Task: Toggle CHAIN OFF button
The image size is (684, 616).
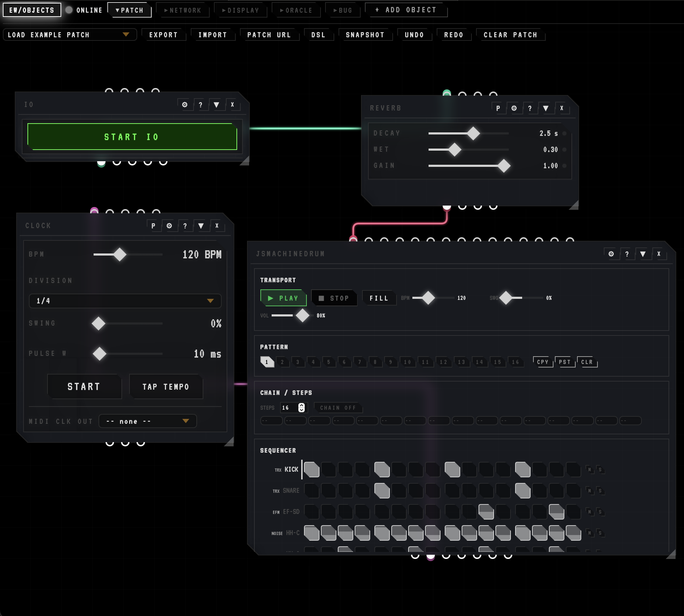Action: (x=338, y=408)
